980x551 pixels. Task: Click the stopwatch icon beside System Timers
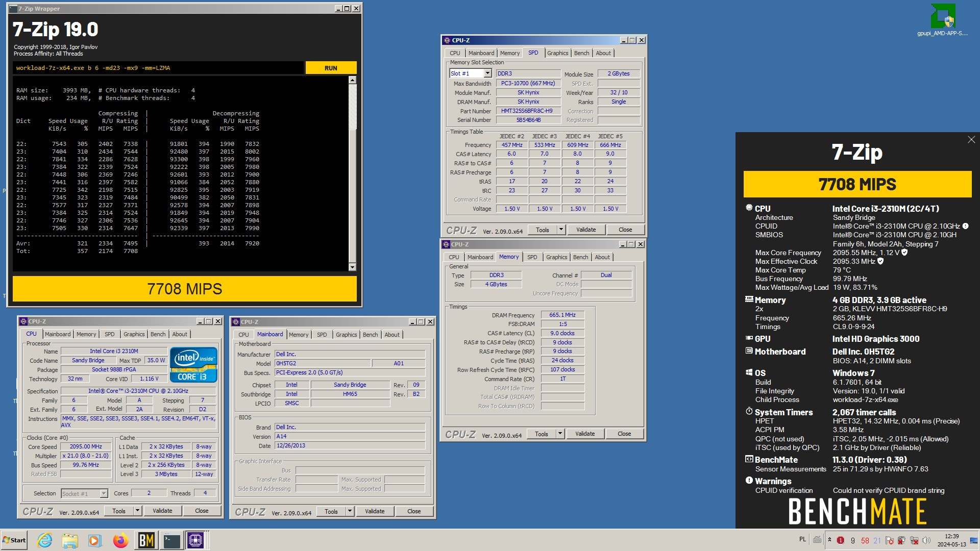point(749,411)
